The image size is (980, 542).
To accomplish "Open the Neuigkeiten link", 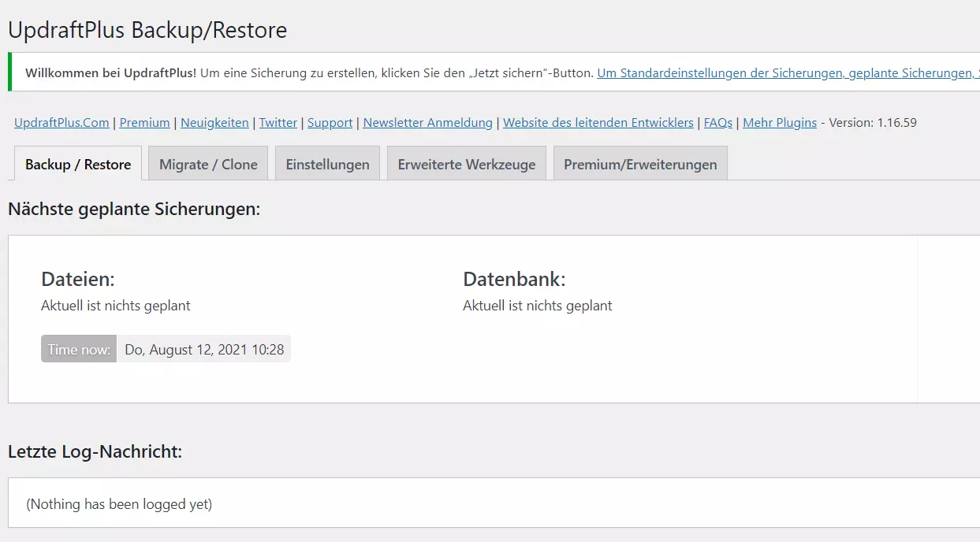I will click(x=214, y=123).
